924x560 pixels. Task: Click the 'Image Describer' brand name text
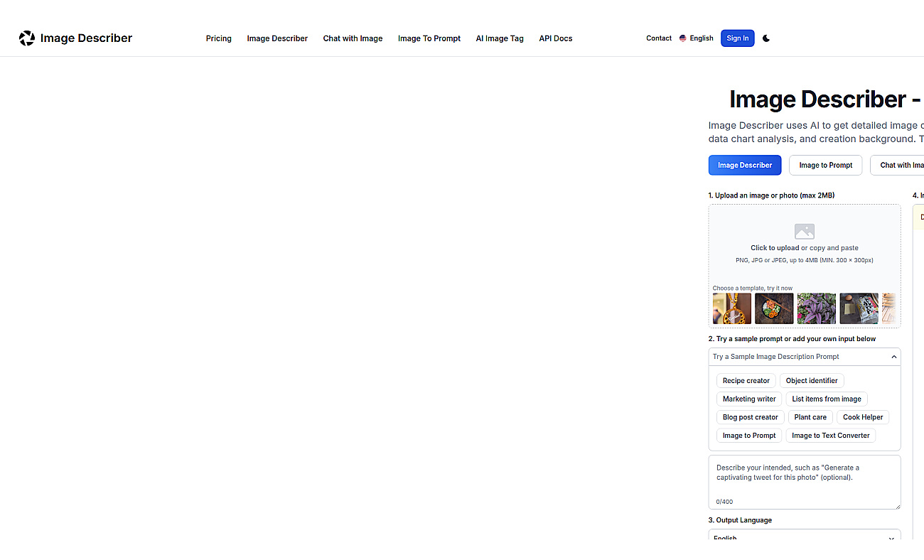point(86,38)
